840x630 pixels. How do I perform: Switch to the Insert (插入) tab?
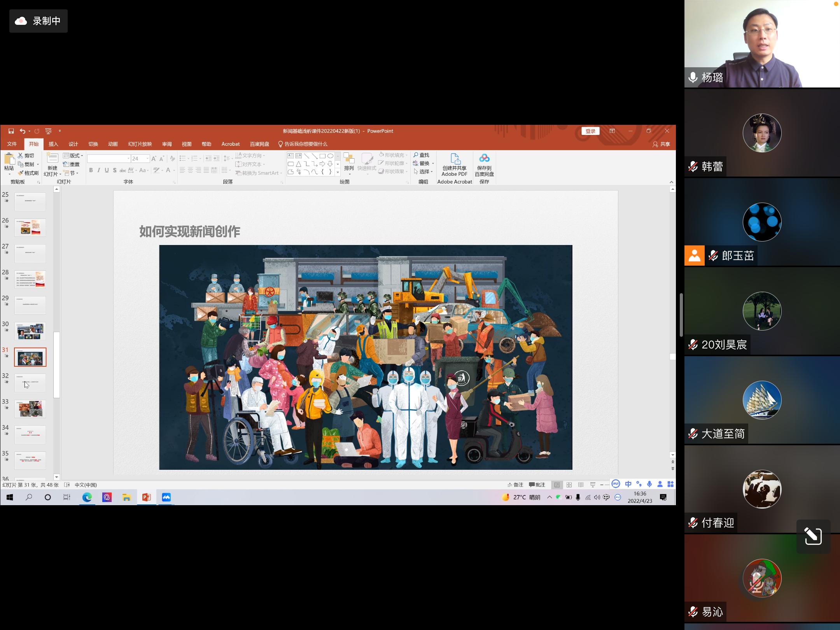(53, 144)
